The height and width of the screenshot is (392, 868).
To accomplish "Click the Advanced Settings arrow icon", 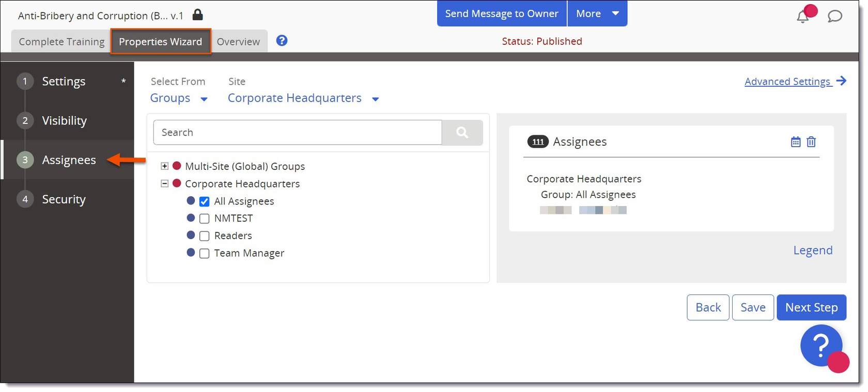I will click(x=842, y=81).
